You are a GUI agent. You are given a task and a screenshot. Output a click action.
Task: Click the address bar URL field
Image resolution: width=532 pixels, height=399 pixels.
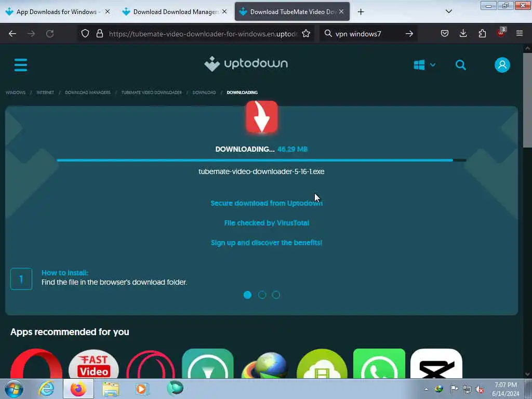[x=203, y=34]
